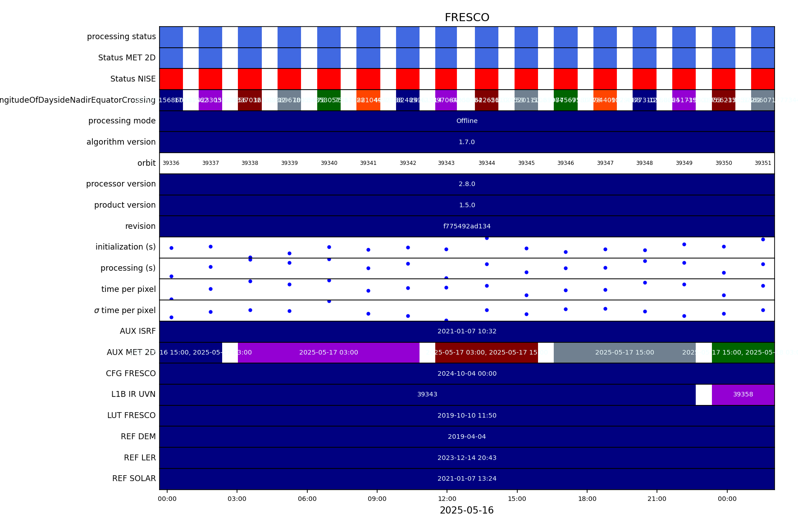Click the L1B IR UVN value 39343
This screenshot has height=532, width=798.
click(x=427, y=394)
